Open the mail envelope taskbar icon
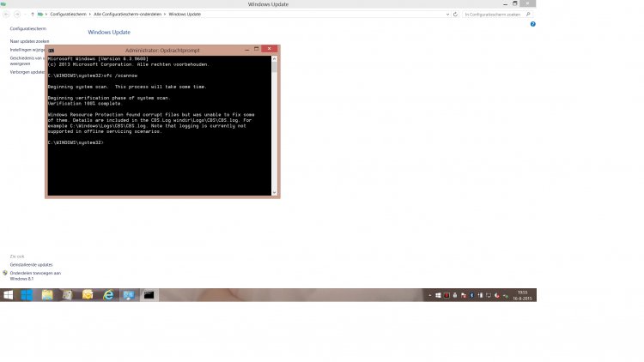 coord(88,295)
